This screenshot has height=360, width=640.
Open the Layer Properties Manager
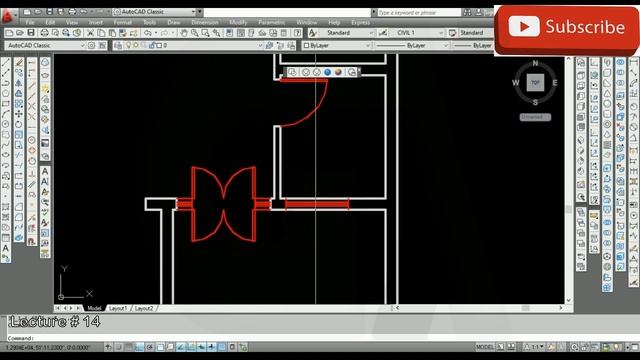point(118,45)
